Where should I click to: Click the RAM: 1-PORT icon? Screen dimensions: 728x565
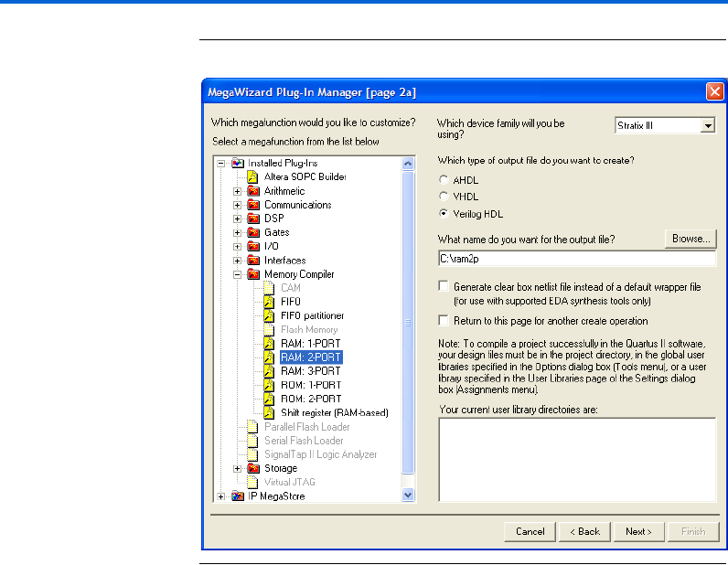coord(269,344)
